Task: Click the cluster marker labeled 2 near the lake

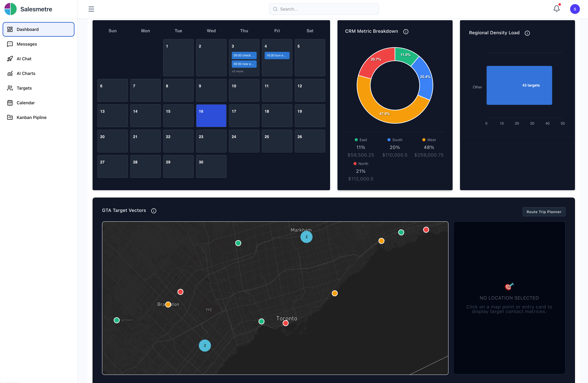Action: tap(205, 346)
